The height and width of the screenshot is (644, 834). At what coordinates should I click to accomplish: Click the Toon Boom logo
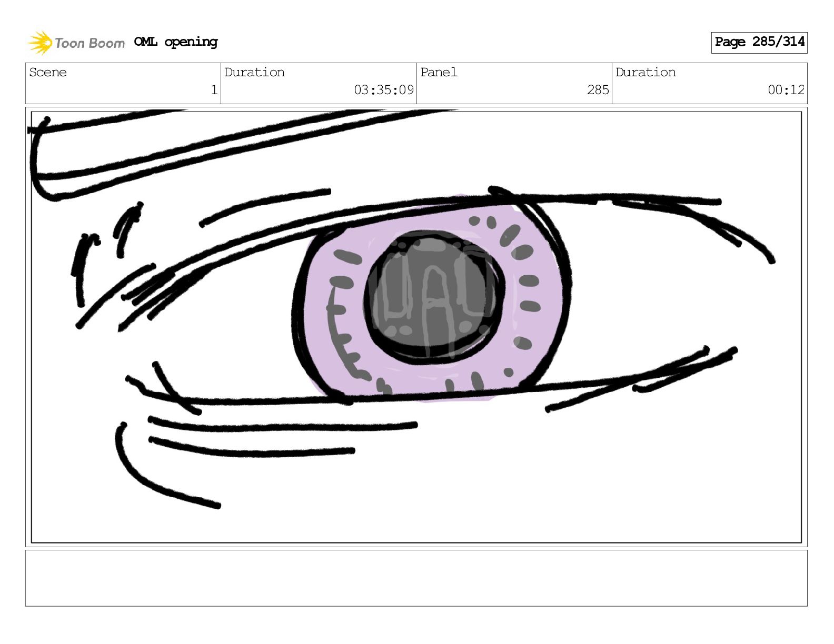click(x=76, y=43)
